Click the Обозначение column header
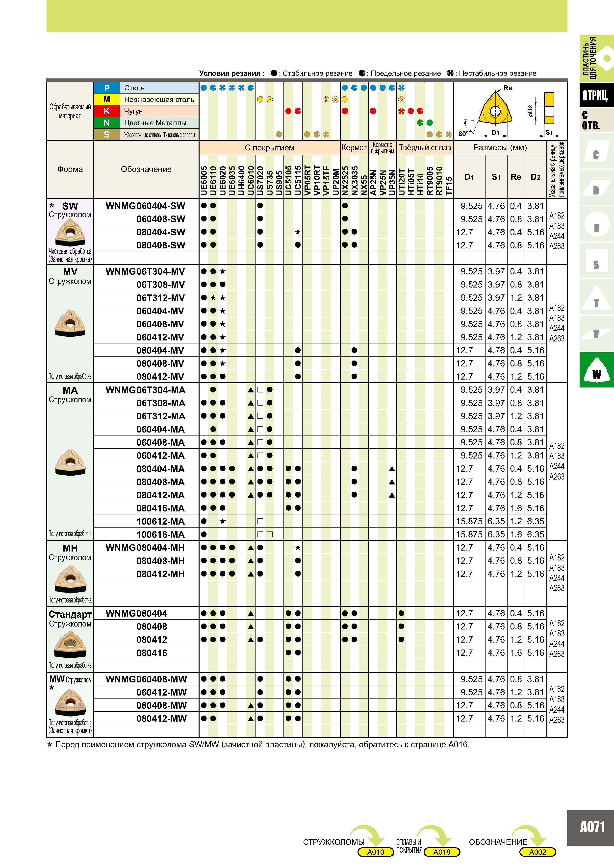This screenshot has width=614, height=868. 146,169
